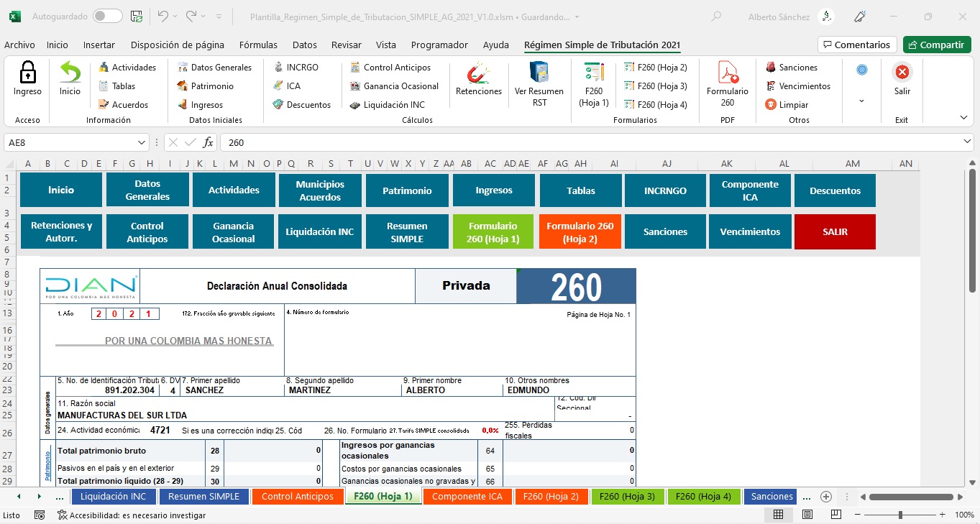Click Limpiar in the Otros group
The width and height of the screenshot is (980, 524).
click(787, 105)
